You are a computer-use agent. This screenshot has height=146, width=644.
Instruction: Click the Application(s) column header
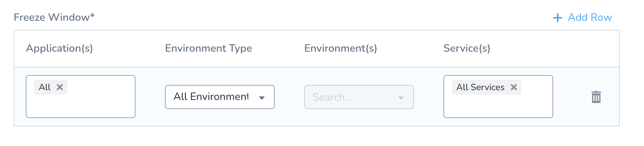click(x=59, y=48)
